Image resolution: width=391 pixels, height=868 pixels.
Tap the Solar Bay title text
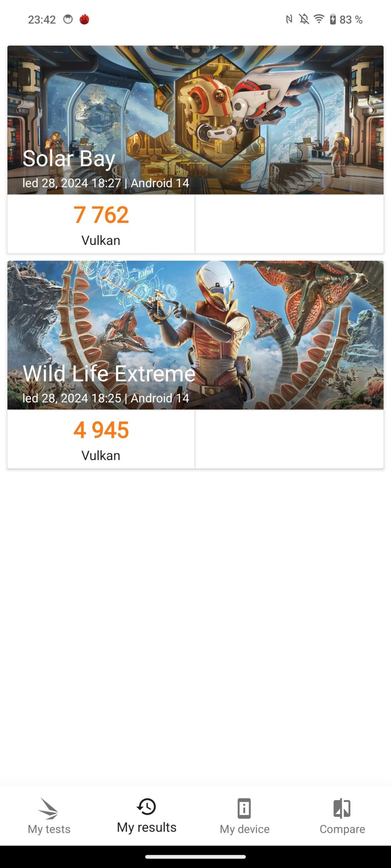coord(69,159)
